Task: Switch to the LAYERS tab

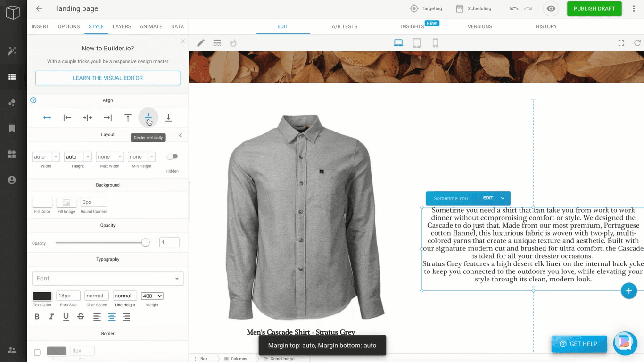Action: tap(122, 26)
